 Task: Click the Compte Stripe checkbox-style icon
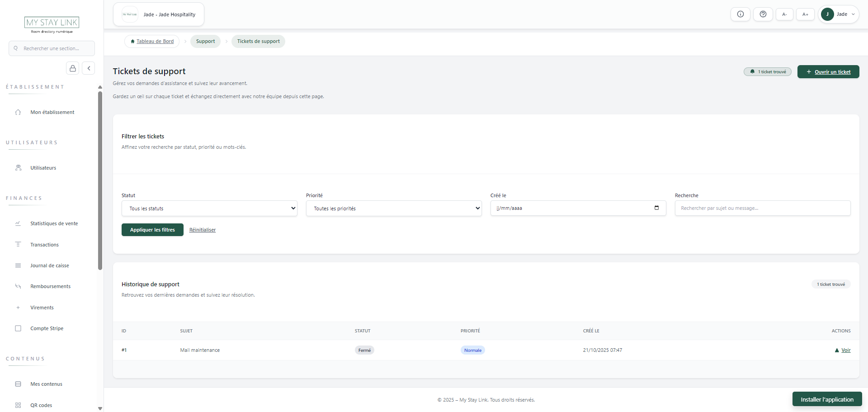18,328
